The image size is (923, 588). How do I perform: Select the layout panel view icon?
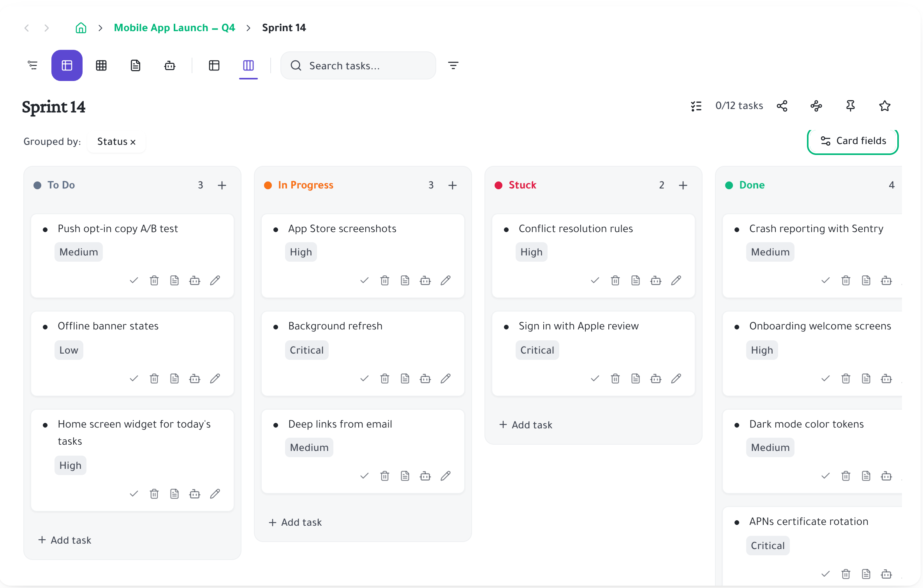coord(214,65)
